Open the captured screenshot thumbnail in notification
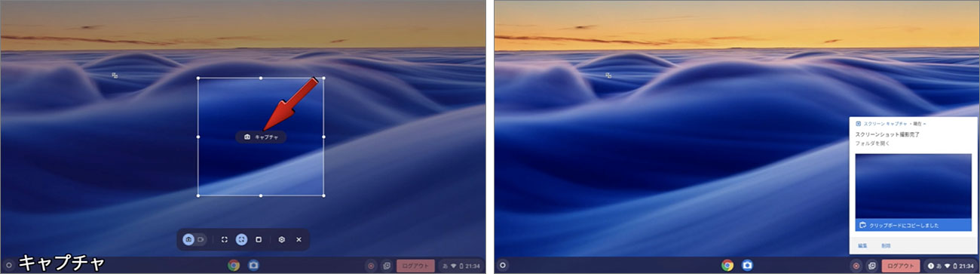 point(913,186)
